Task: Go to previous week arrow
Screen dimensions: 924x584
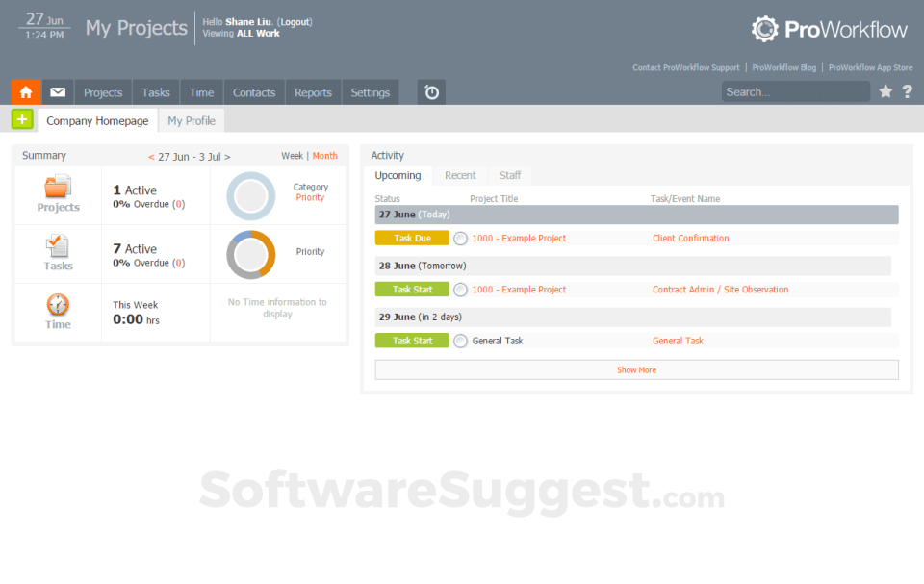Action: pyautogui.click(x=151, y=157)
